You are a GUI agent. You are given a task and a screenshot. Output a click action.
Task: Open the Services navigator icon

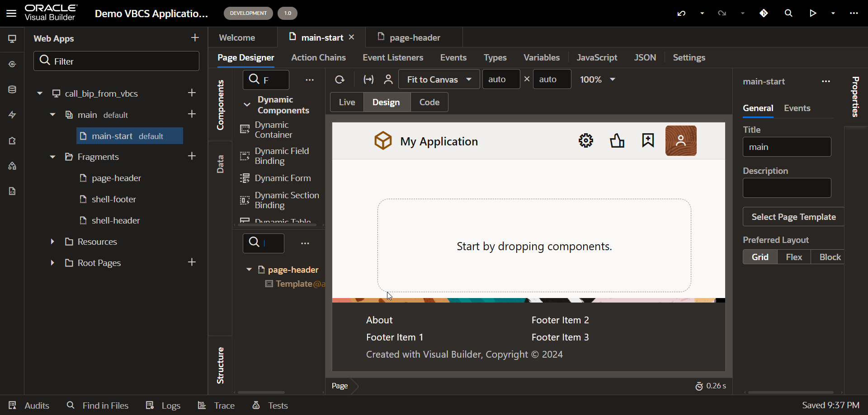pos(12,64)
